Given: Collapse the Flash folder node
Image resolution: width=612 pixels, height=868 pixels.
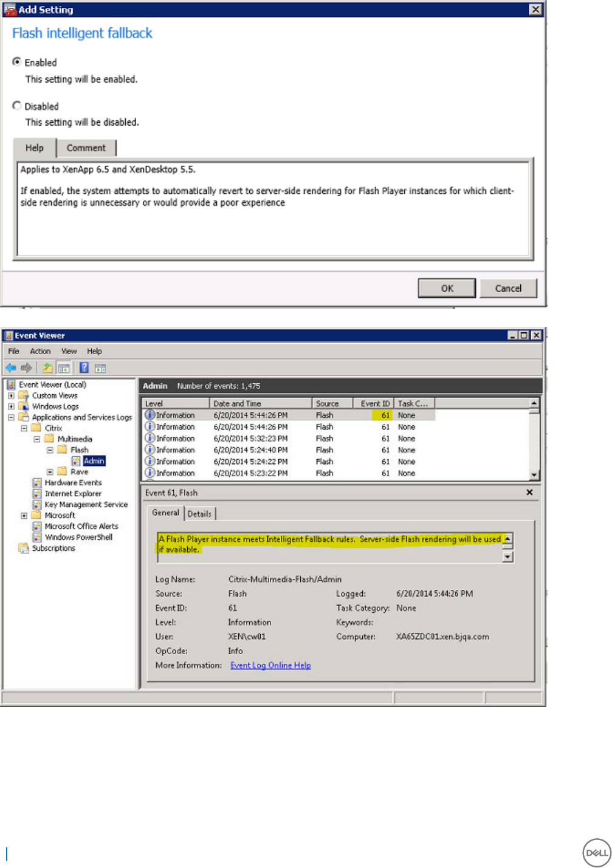Looking at the screenshot, I should [50, 450].
